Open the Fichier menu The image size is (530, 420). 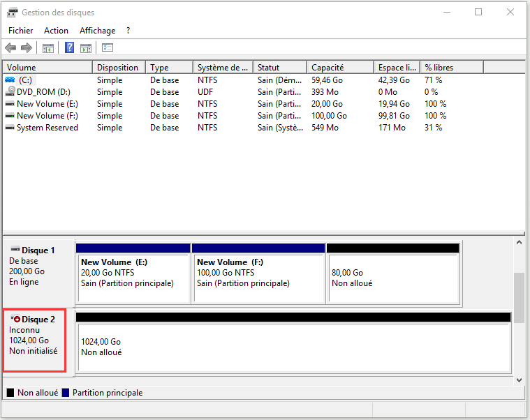coord(21,31)
